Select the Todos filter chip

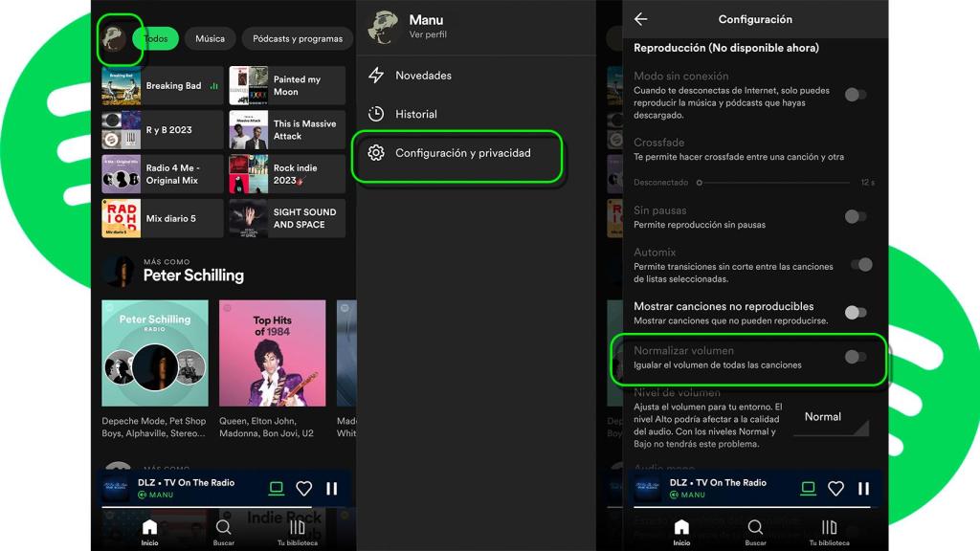click(x=156, y=38)
